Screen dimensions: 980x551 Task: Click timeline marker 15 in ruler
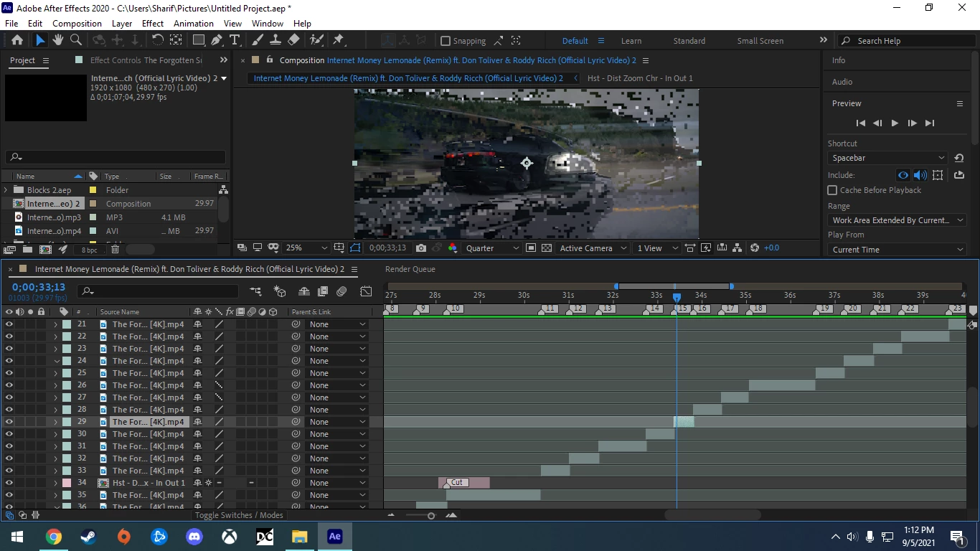[683, 309]
